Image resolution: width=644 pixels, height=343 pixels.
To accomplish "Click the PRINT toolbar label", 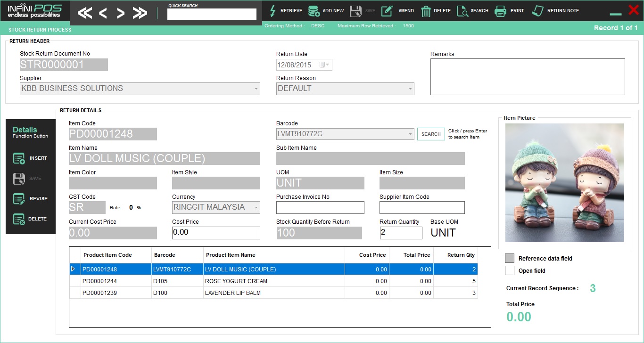I will [x=517, y=11].
